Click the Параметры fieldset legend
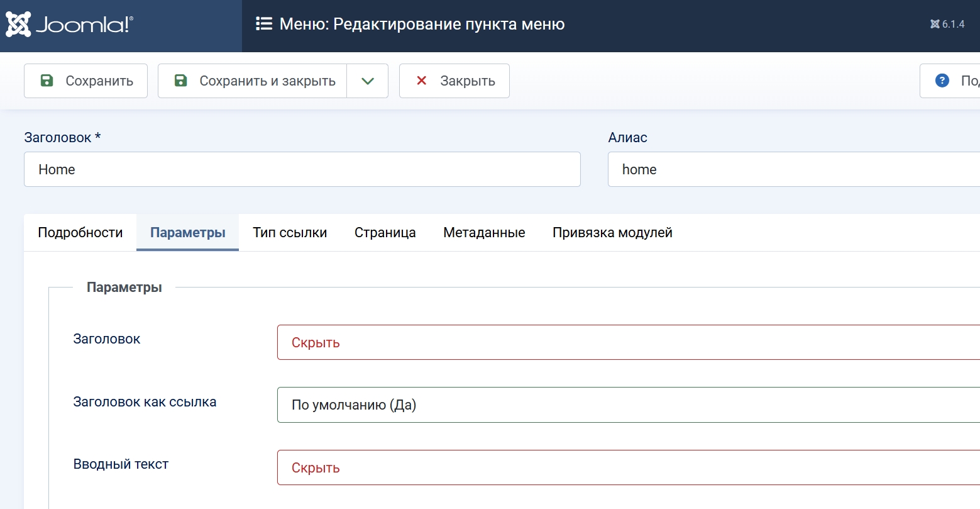This screenshot has height=509, width=980. [124, 287]
